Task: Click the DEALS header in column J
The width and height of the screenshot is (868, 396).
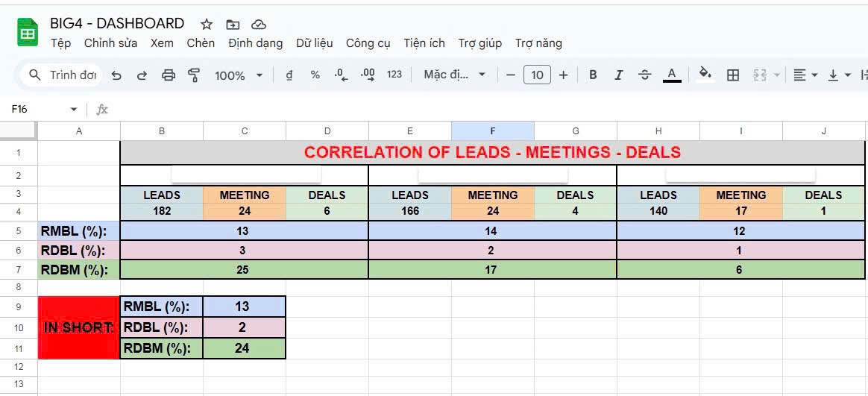Action: pos(824,195)
